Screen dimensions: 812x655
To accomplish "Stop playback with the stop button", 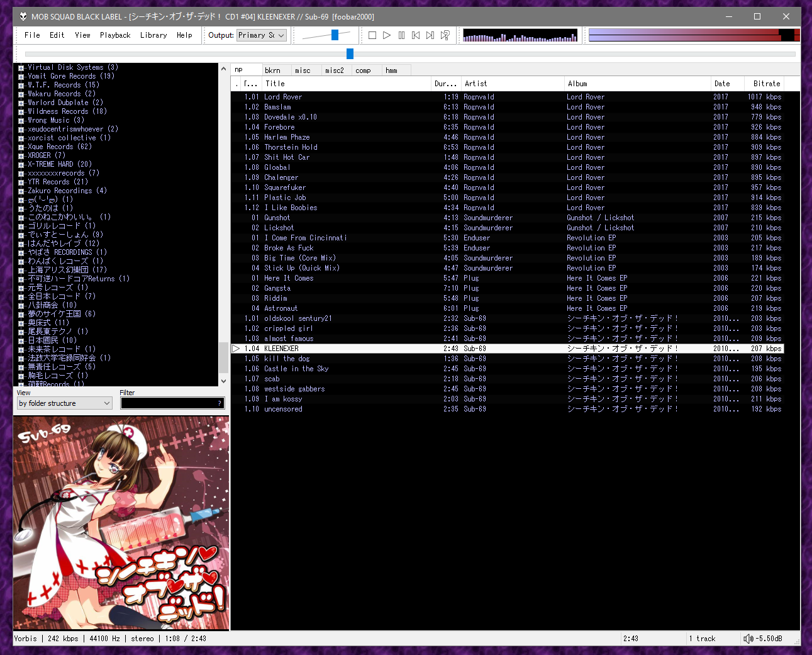I will pos(372,35).
